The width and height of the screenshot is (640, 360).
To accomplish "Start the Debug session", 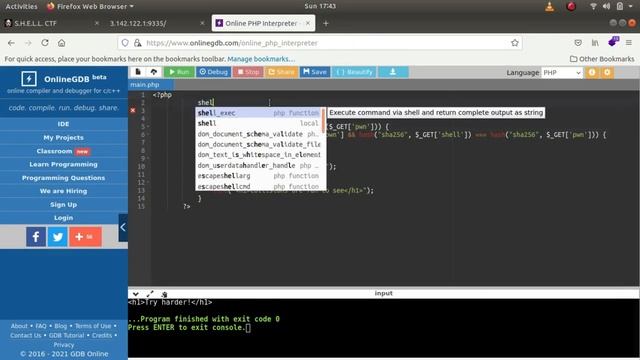I will tap(213, 72).
